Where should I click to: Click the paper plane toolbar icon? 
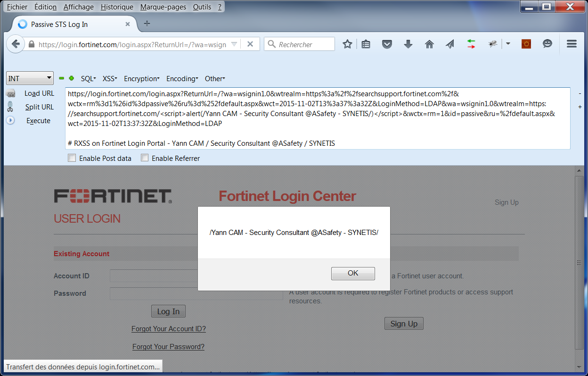[x=450, y=44]
